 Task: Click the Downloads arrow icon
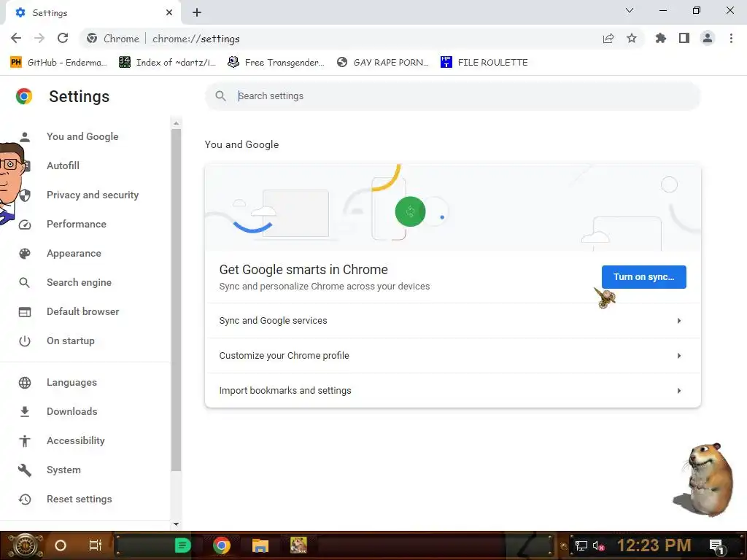25,411
